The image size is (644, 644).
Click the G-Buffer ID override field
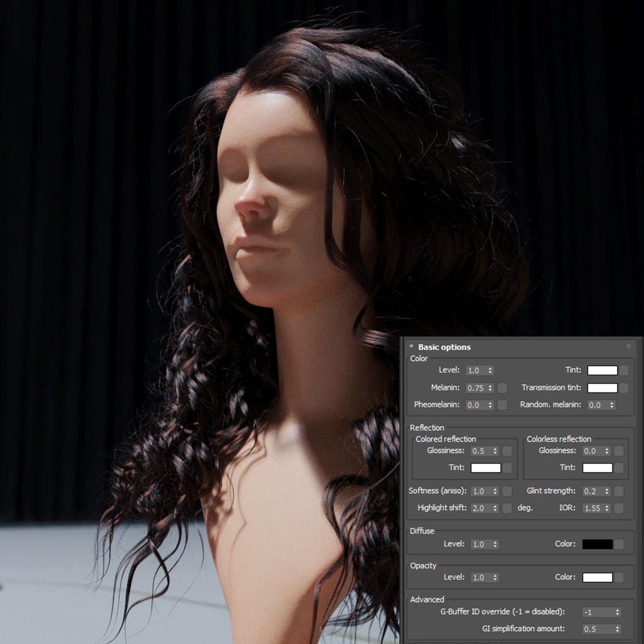click(x=598, y=613)
